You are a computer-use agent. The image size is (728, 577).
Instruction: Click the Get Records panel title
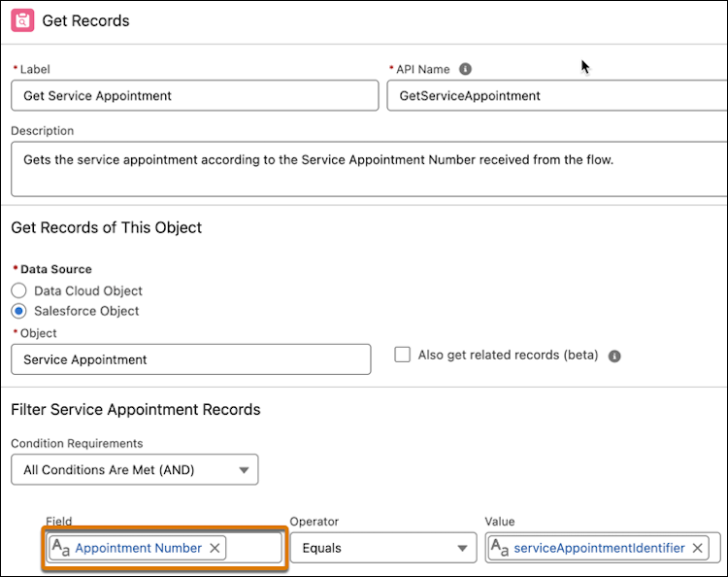pos(85,21)
